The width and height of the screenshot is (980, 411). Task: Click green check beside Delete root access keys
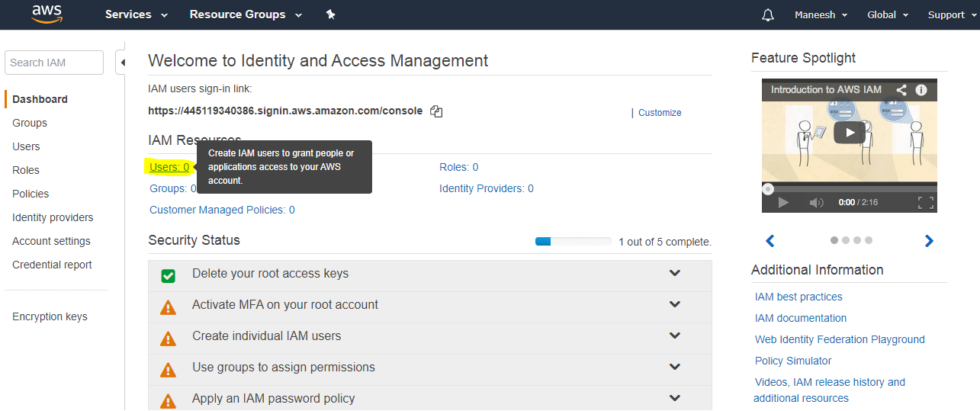(169, 275)
